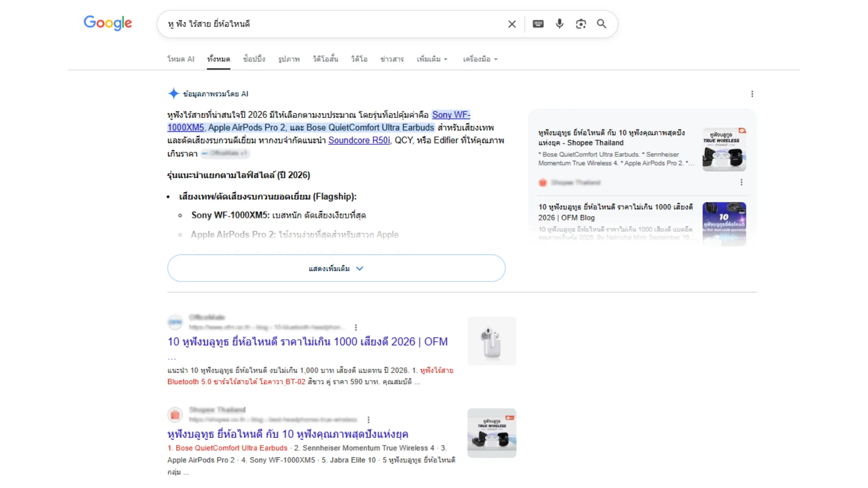
Task: Open the 10 หูฟังบลูทูธ OFM result title
Action: (307, 342)
